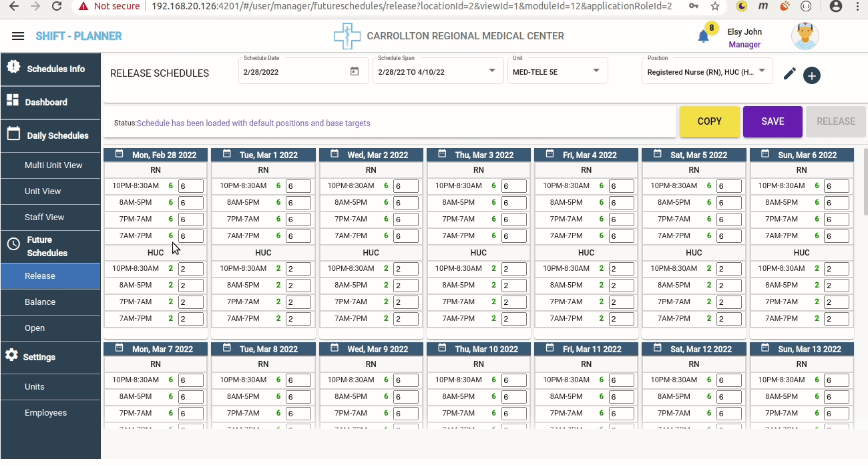
Task: Click calendar icon on Sun, Mar 6 2022 header
Action: (x=765, y=154)
